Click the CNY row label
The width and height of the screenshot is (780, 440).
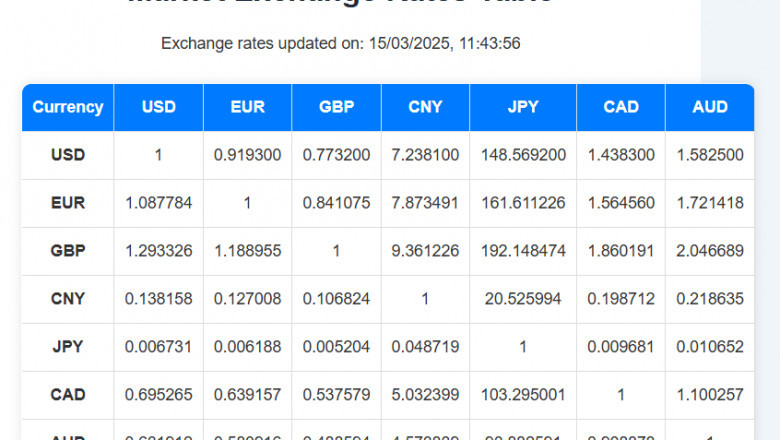click(68, 299)
